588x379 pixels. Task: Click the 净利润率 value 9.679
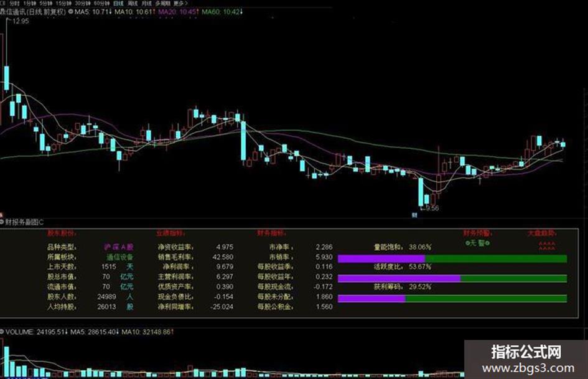[x=225, y=267]
